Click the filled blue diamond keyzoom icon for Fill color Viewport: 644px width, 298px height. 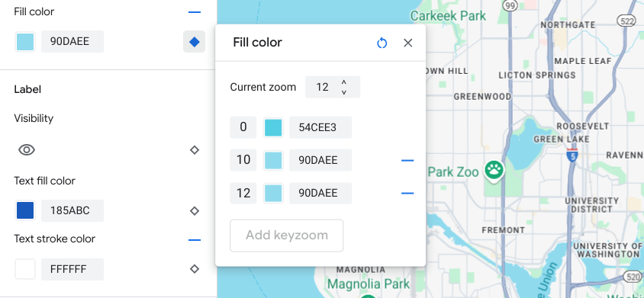click(x=195, y=41)
